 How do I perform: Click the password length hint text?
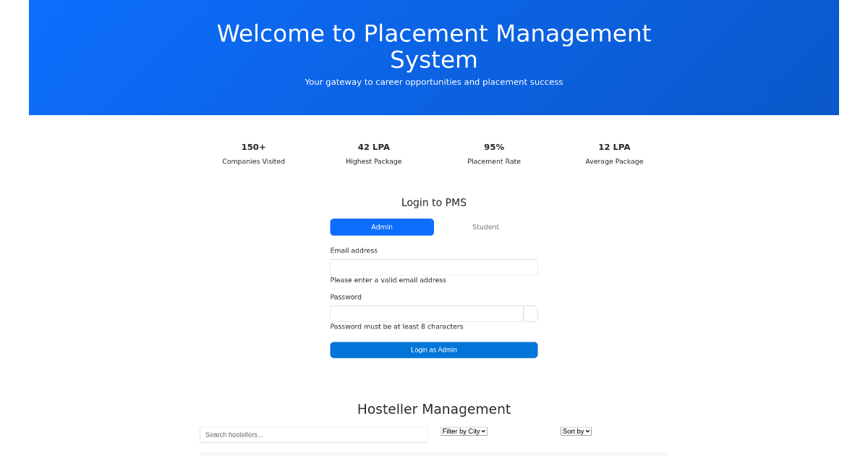click(x=396, y=326)
